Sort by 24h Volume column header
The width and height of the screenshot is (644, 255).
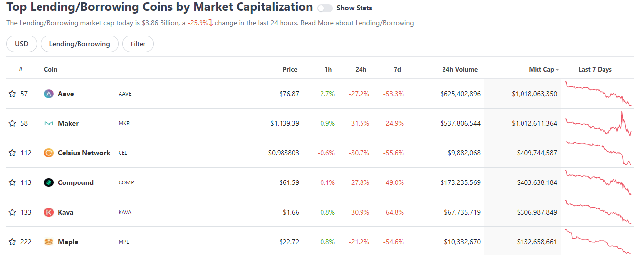pyautogui.click(x=460, y=69)
